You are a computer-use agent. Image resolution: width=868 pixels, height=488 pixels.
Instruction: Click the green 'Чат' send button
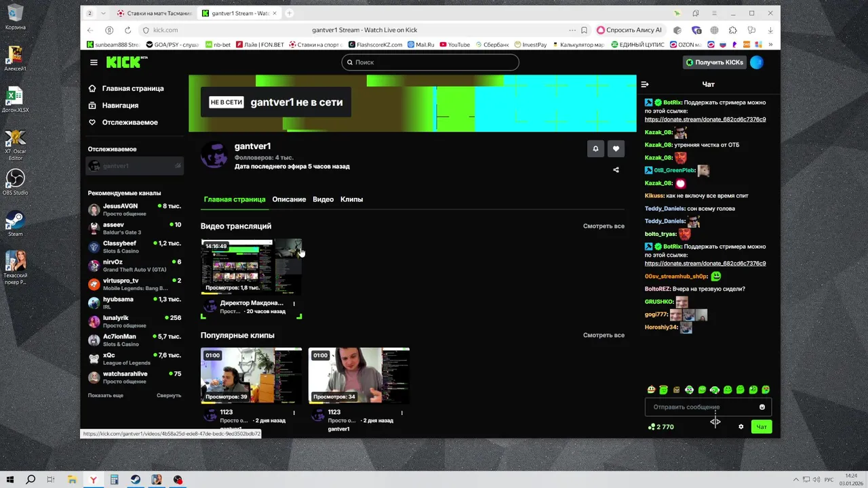pyautogui.click(x=762, y=427)
